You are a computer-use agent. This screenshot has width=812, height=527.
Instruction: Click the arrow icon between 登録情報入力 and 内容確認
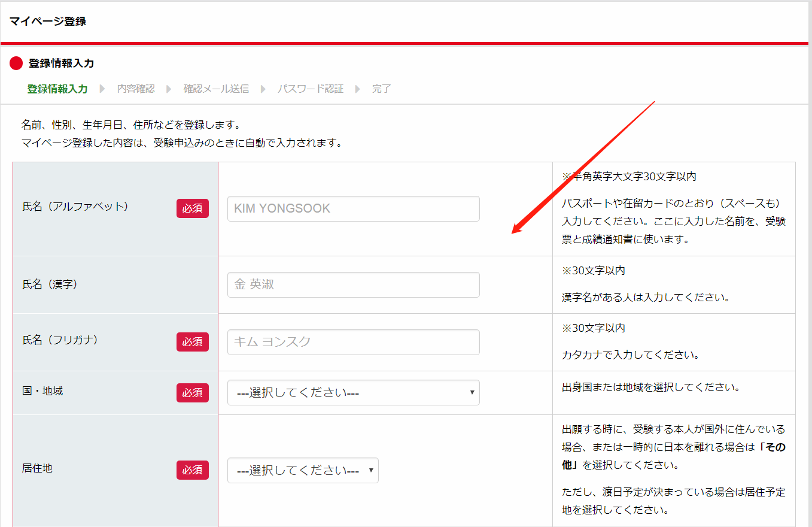click(x=103, y=88)
